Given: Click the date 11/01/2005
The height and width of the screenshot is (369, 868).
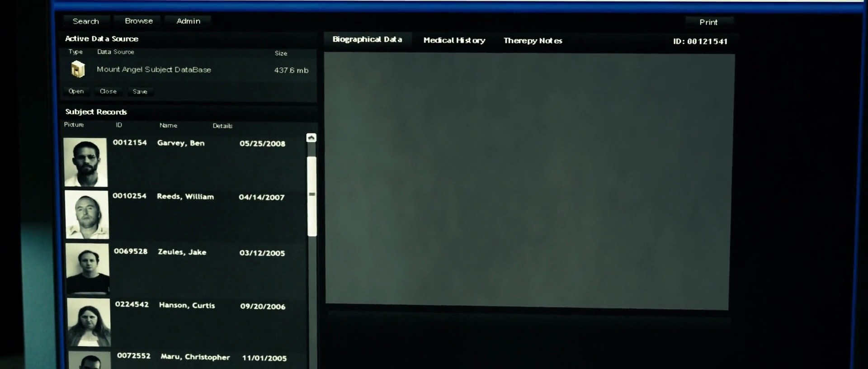Looking at the screenshot, I should (x=264, y=358).
